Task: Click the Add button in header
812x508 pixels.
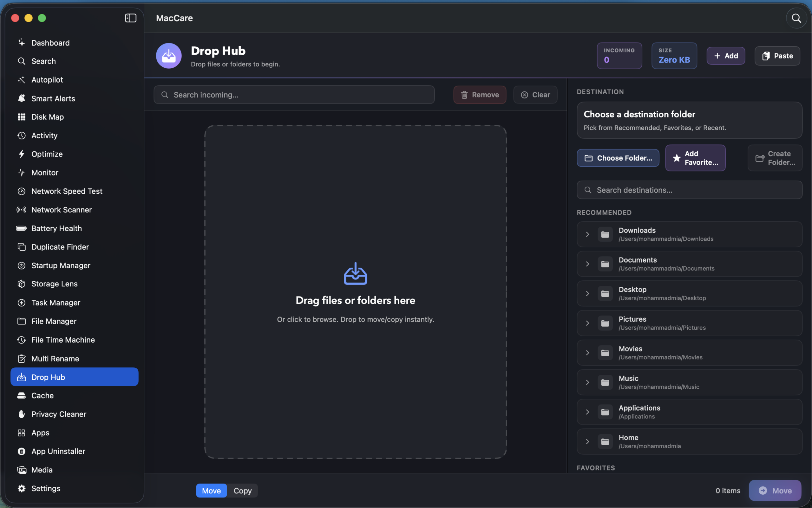Action: pos(726,56)
